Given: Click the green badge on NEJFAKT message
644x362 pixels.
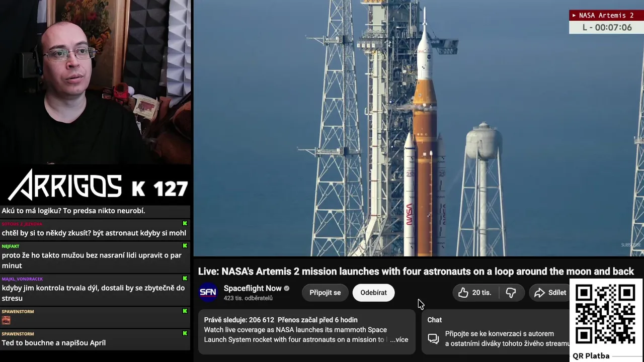Looking at the screenshot, I should [x=185, y=246].
